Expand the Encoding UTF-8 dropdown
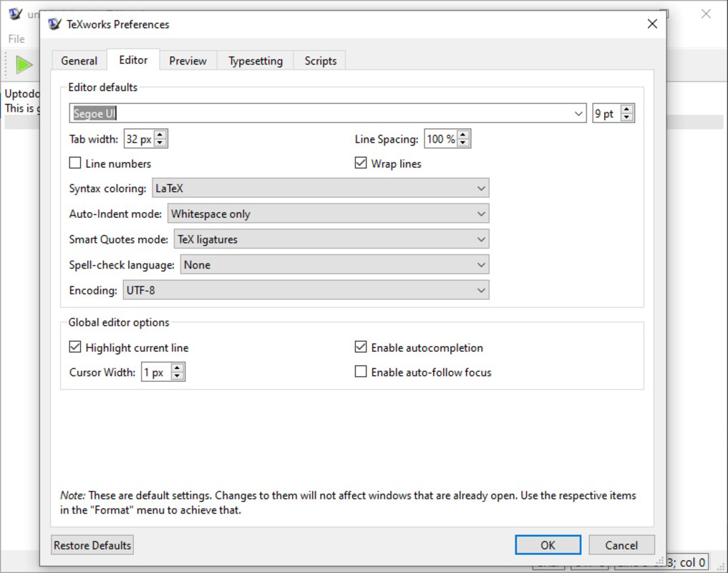The width and height of the screenshot is (728, 573). tap(306, 291)
